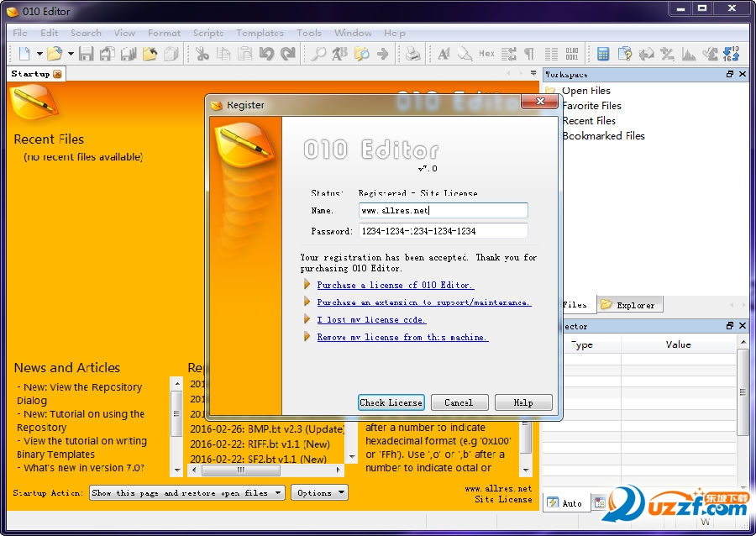Click 'Purchase an extension to support/maintenance' link
The image size is (756, 536).
coord(424,302)
